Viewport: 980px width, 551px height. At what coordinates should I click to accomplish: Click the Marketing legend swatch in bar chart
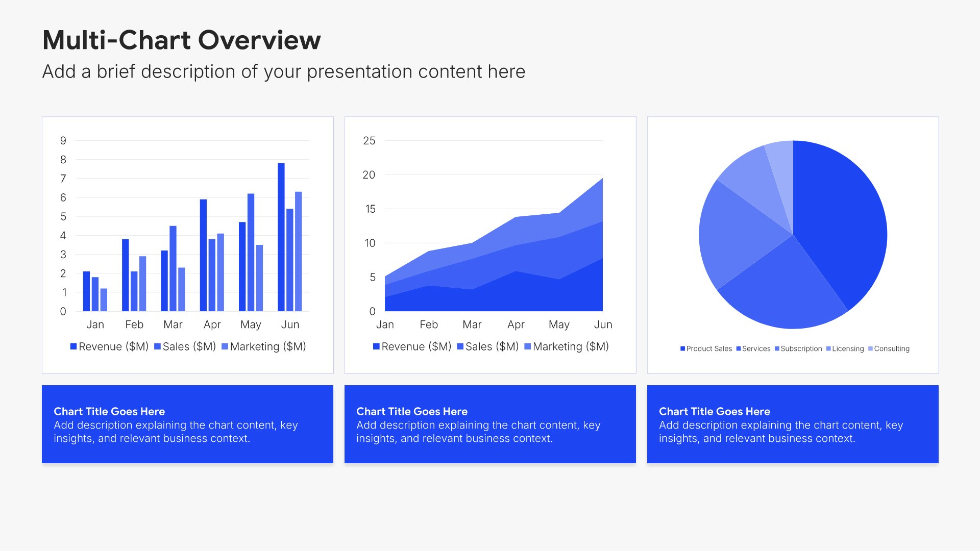coord(225,346)
